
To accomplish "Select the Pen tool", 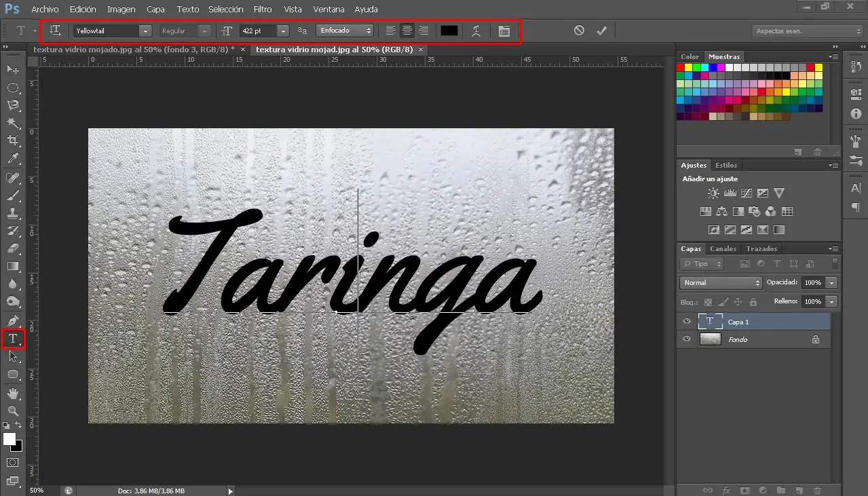I will (13, 320).
